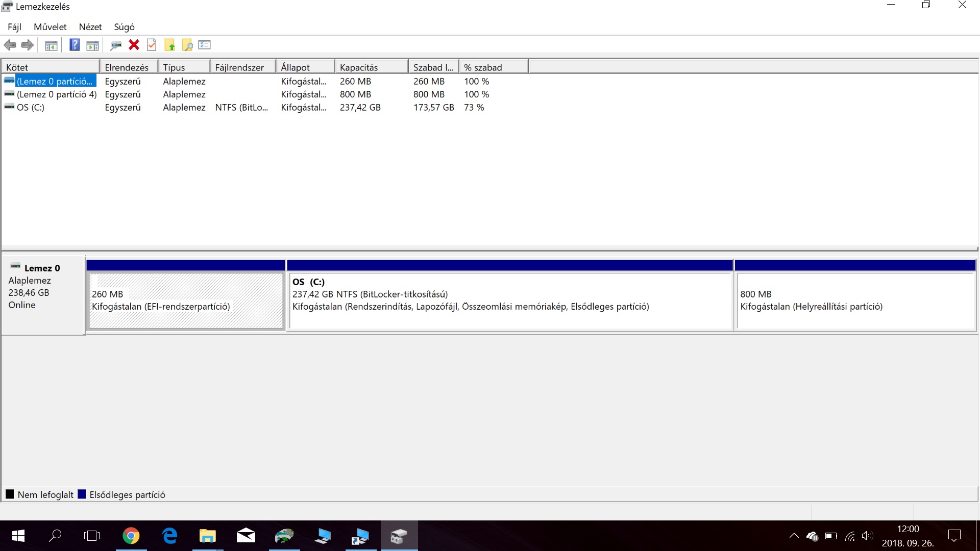The width and height of the screenshot is (980, 551).
Task: Click the back arrow toolbar button
Action: click(x=10, y=45)
